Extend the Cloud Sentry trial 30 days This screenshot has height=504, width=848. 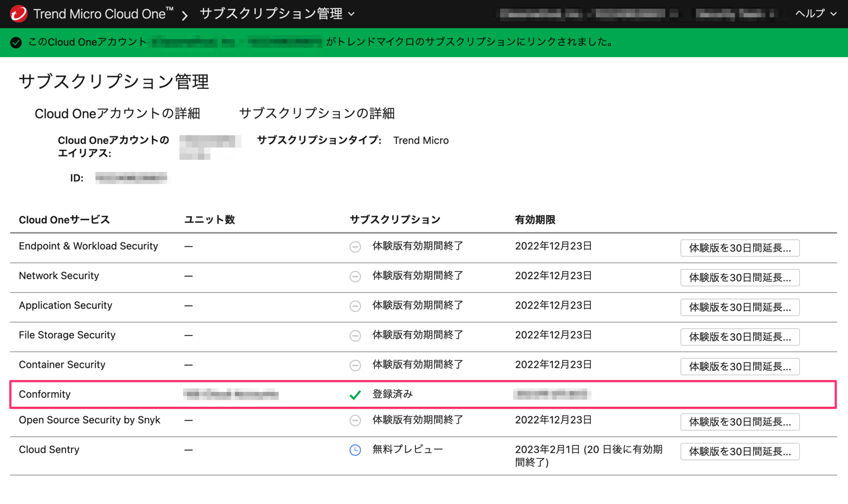(x=740, y=451)
